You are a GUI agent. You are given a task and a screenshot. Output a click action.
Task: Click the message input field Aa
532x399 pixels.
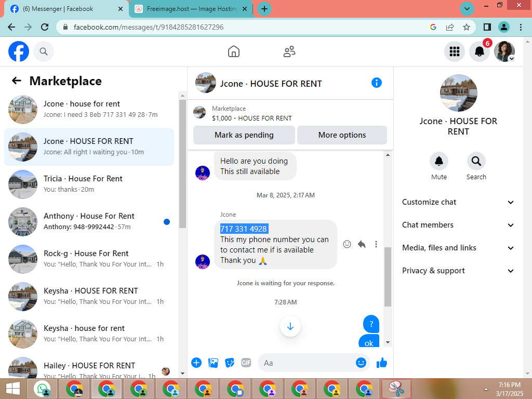(x=307, y=363)
